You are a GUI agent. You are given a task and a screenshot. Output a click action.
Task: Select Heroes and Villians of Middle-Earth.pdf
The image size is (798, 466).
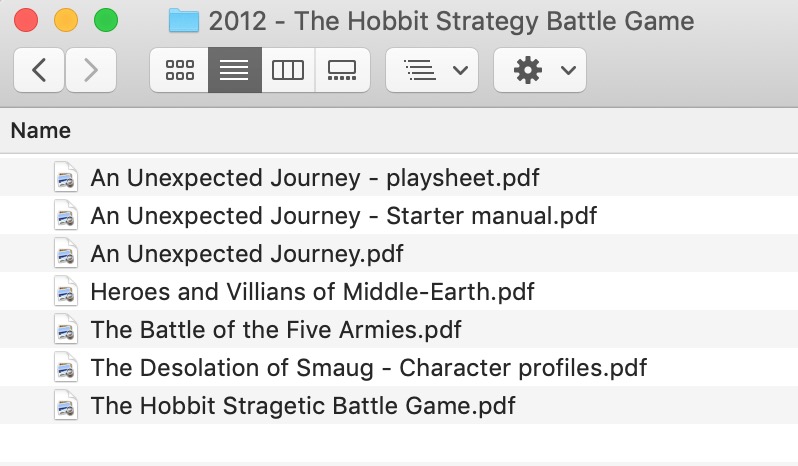point(312,292)
